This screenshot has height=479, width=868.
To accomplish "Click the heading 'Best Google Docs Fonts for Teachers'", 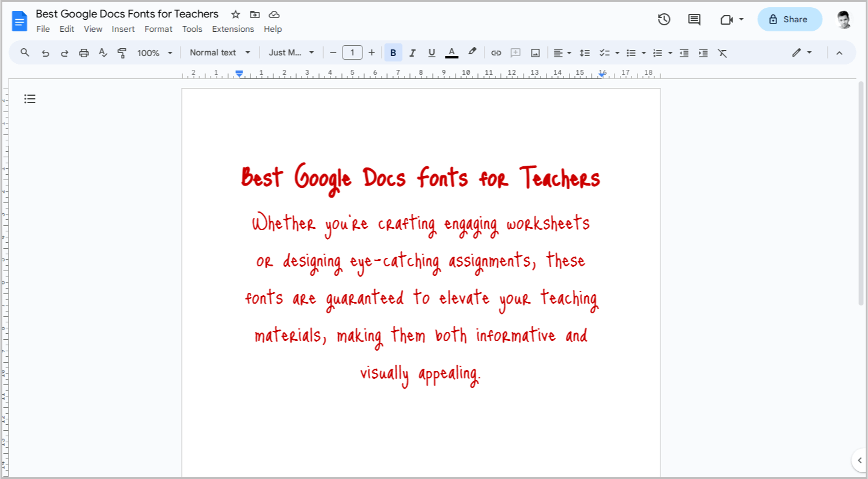I will click(421, 179).
